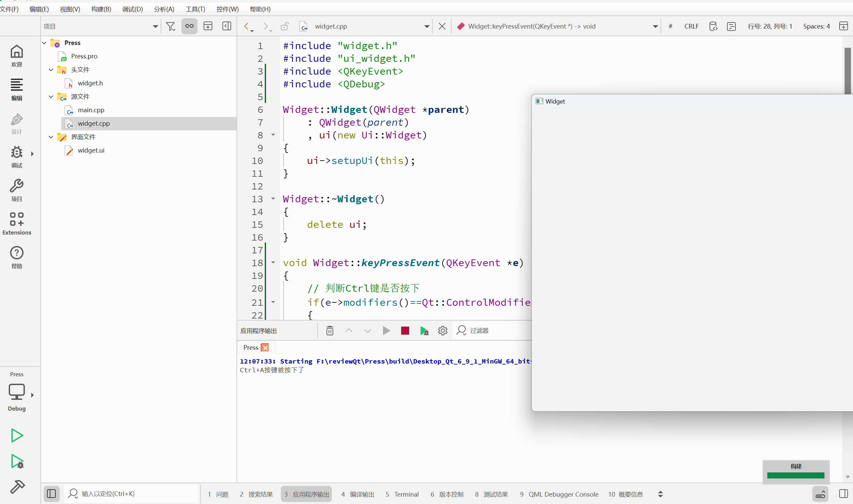Image resolution: width=853 pixels, height=504 pixels.
Task: Click the filter tree icon in project panel
Action: coord(170,26)
